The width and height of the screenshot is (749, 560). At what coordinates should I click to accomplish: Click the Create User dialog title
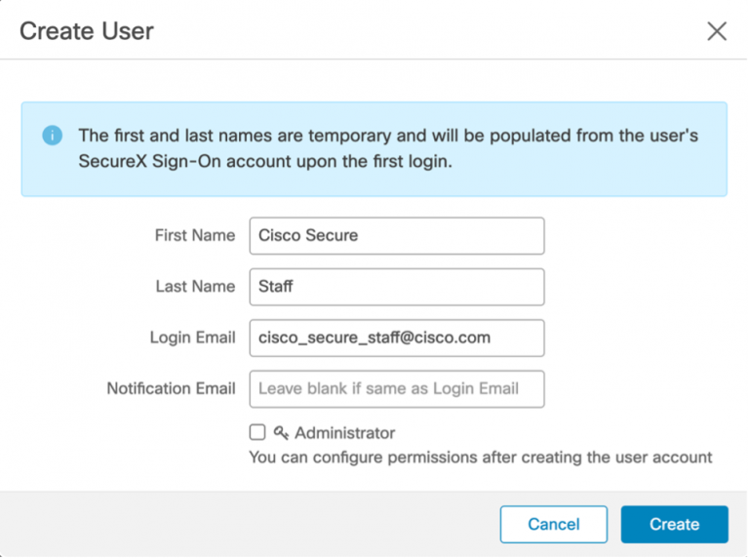point(87,31)
